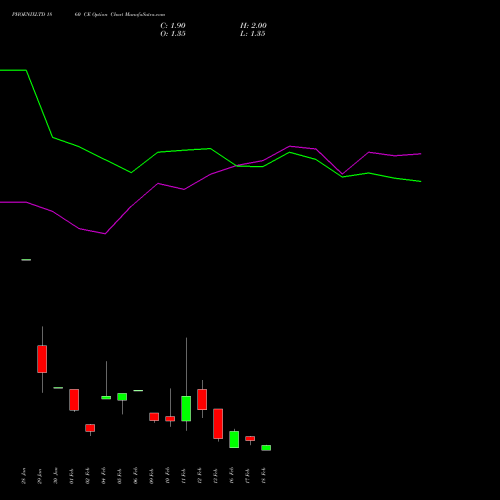The width and height of the screenshot is (500, 500).
Task: Select the red candlestick above 01 Feb
Action: (74, 400)
